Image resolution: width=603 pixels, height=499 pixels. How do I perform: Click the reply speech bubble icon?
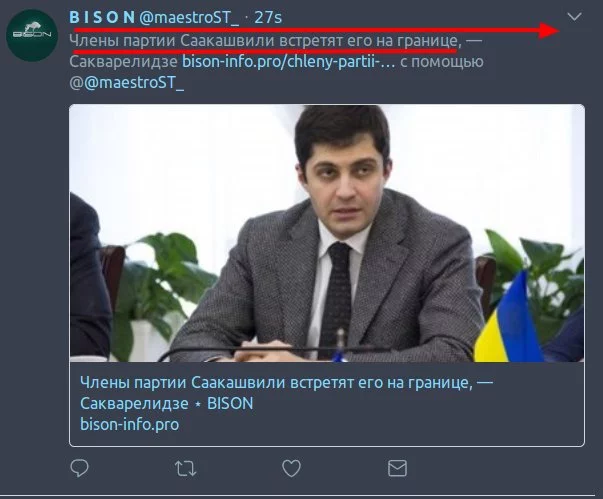(80, 468)
